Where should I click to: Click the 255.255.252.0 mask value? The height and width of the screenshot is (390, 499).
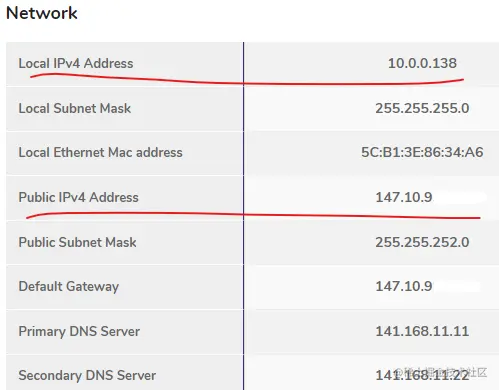(x=422, y=242)
